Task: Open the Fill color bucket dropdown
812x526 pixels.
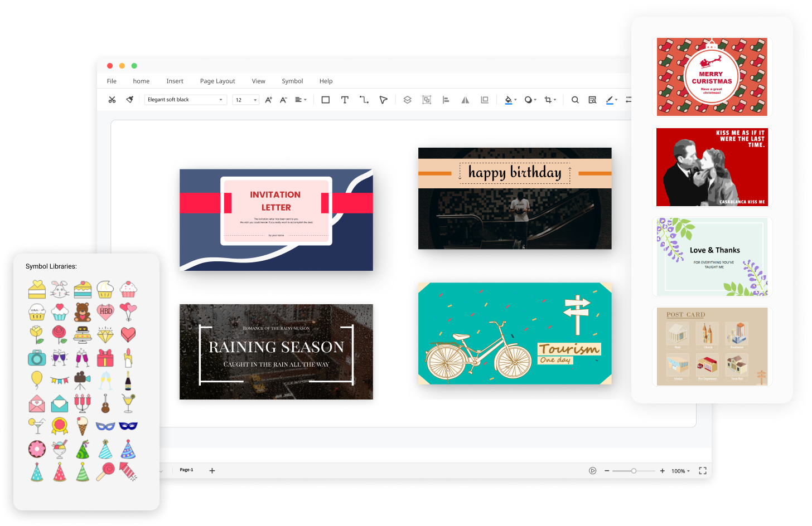Action: click(x=510, y=100)
